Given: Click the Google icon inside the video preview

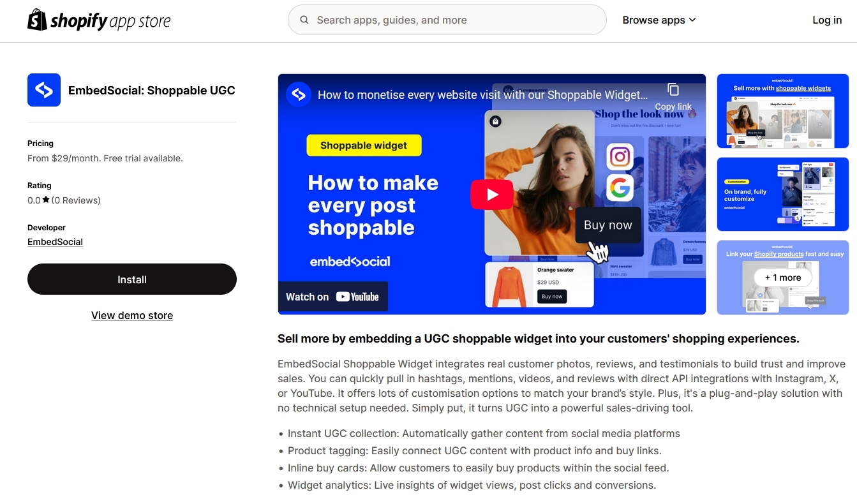Looking at the screenshot, I should coord(620,188).
